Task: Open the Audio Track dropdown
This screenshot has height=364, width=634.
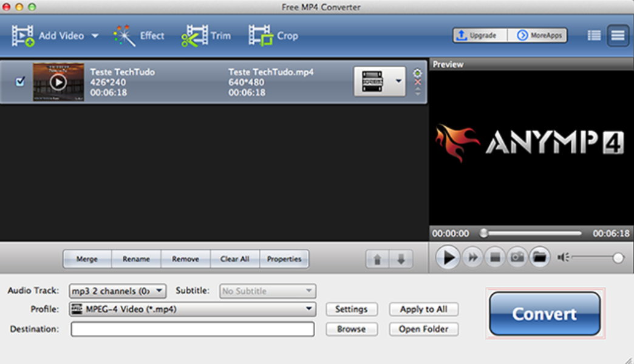Action: 117,291
